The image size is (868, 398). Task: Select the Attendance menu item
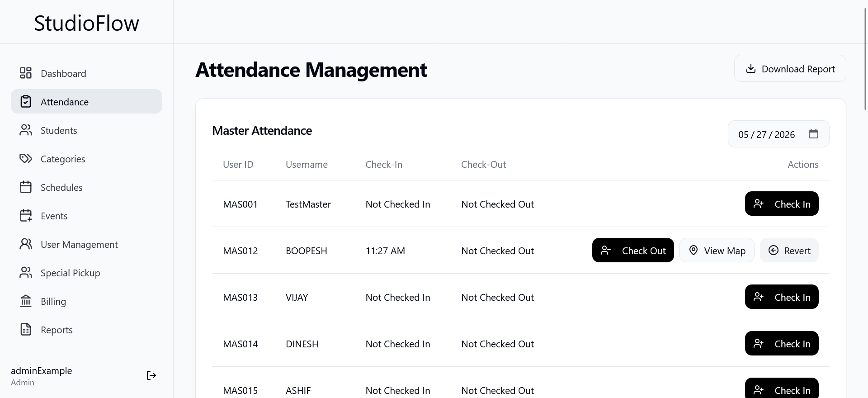pos(86,101)
